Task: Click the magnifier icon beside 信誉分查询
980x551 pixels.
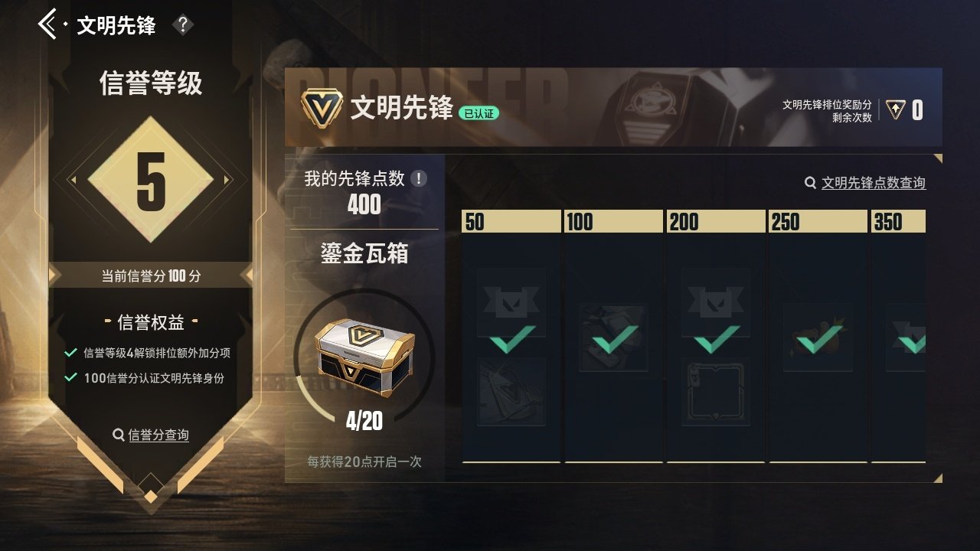Action: 119,435
